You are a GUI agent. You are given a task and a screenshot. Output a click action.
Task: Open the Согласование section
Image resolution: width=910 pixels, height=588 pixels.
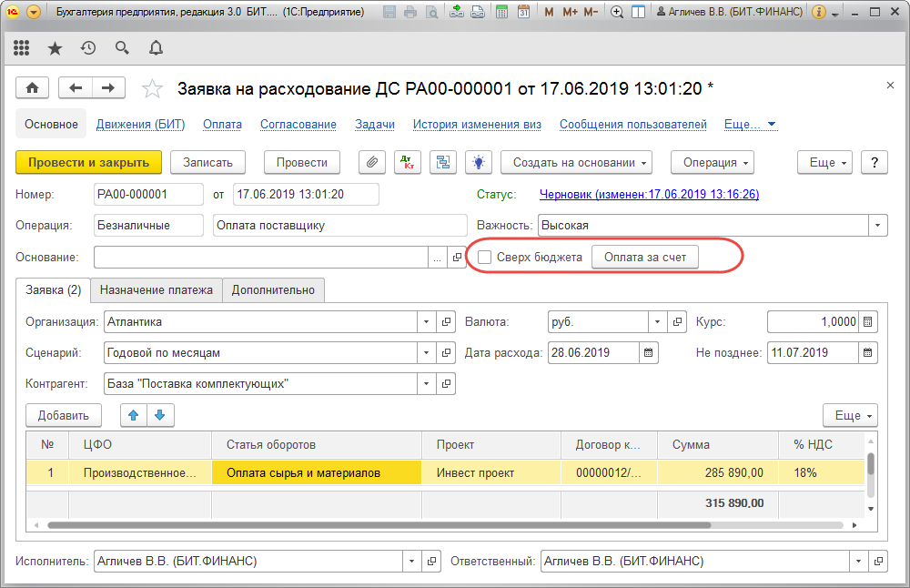tap(298, 125)
